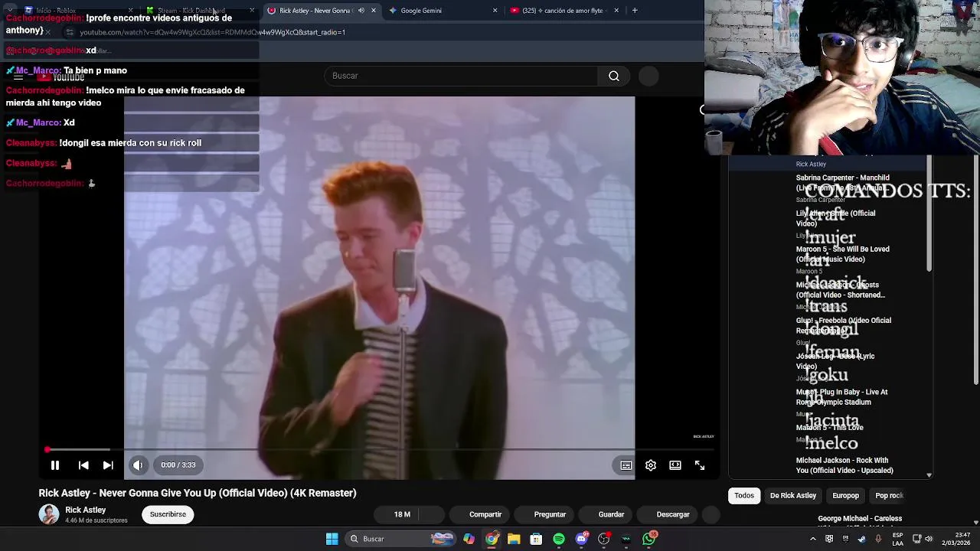Close the Rick Astley tab

pos(374,11)
